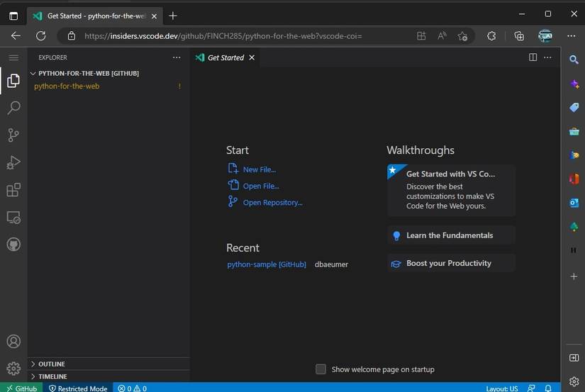Open editor more actions ellipsis
The width and height of the screenshot is (585, 392).
pyautogui.click(x=547, y=57)
